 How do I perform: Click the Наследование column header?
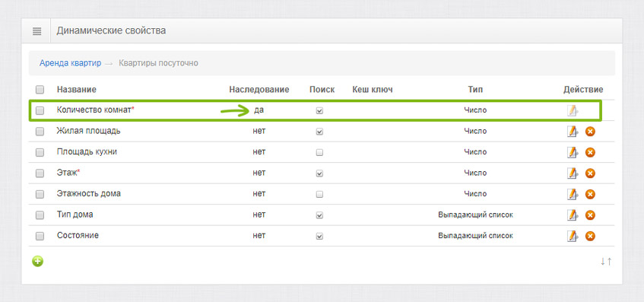click(x=259, y=90)
